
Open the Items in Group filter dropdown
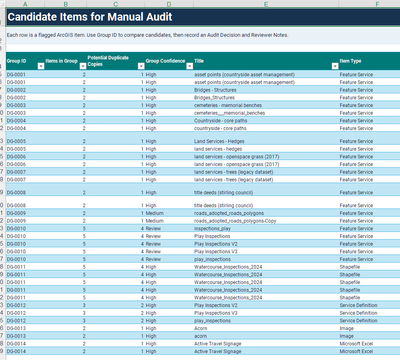tap(83, 66)
